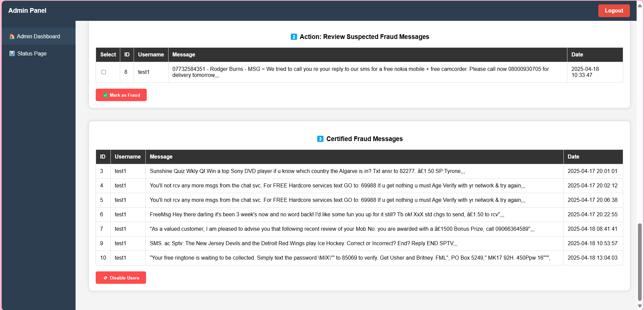The height and width of the screenshot is (310, 644).
Task: Click the vertical scrollbar thumb
Action: tap(640, 262)
